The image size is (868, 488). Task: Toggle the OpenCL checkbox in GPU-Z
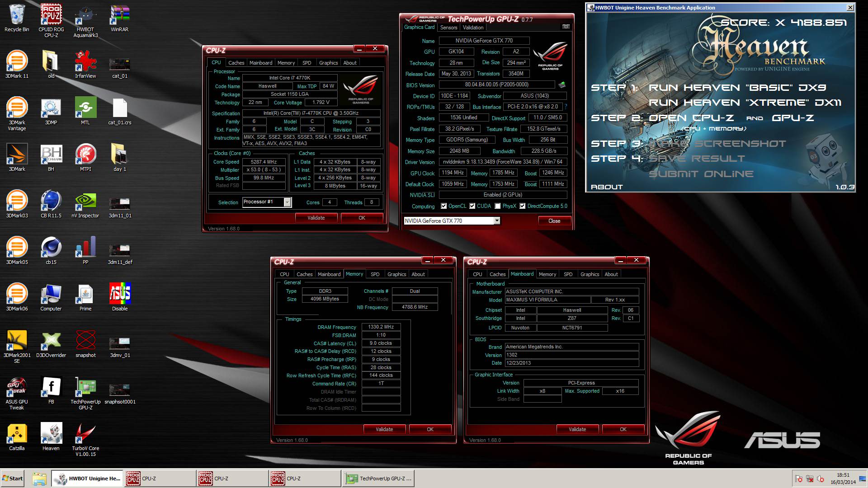(x=443, y=206)
